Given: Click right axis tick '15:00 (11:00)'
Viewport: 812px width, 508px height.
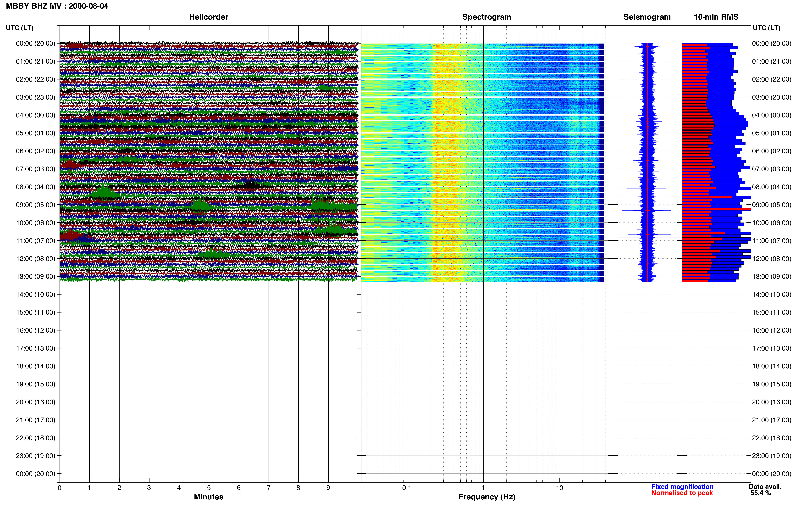Looking at the screenshot, I should [772, 313].
